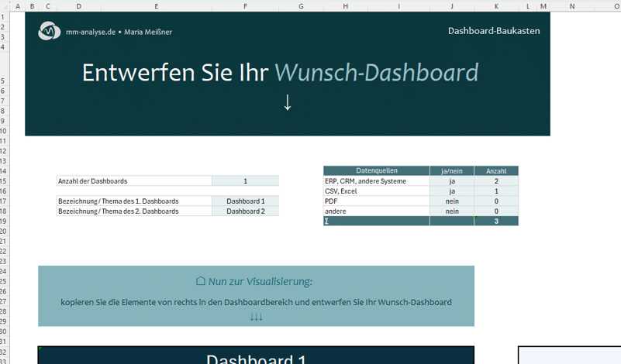This screenshot has height=364, width=621.
Task: Select the 'nein' cell in the andere row
Action: pos(452,211)
